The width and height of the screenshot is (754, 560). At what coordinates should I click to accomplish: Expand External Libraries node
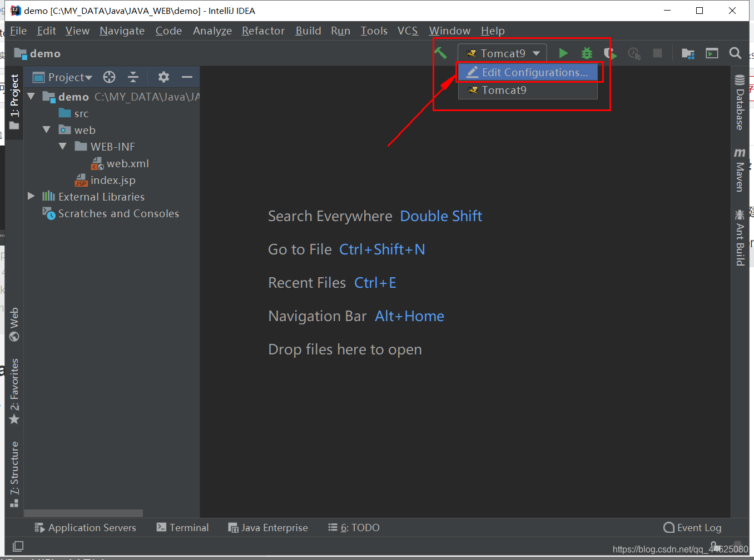(x=32, y=197)
